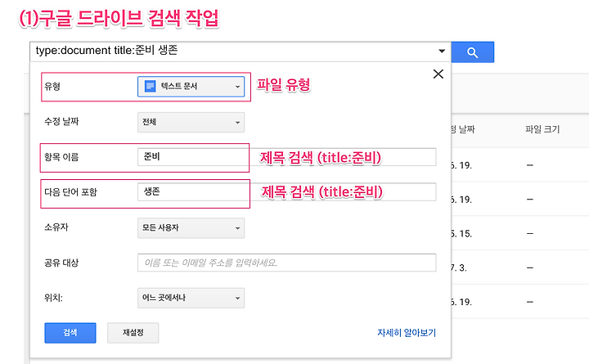Click the 공유 대상 name or email field
This screenshot has width=589, height=364.
pyautogui.click(x=286, y=263)
